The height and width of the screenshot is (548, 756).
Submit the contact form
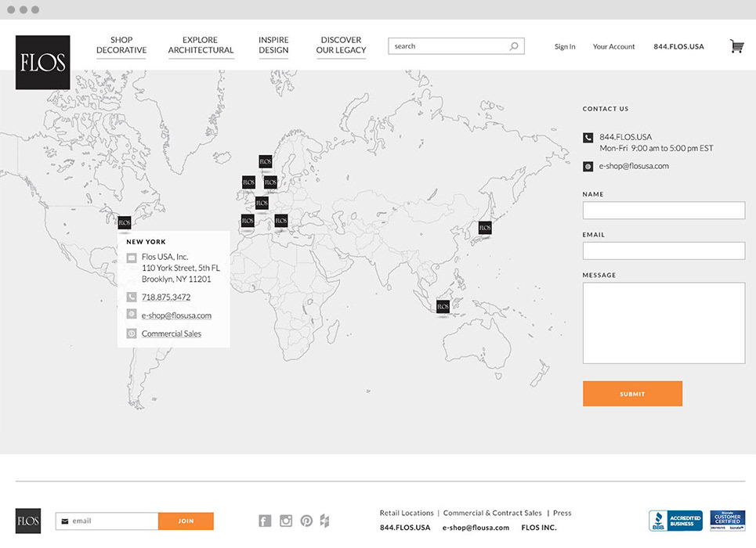[x=632, y=394]
